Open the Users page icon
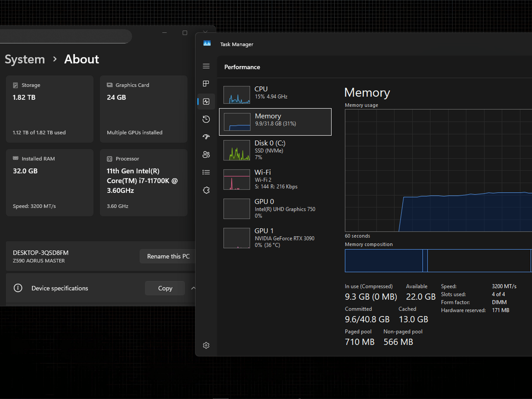Screen dimensions: 532x399 206,155
